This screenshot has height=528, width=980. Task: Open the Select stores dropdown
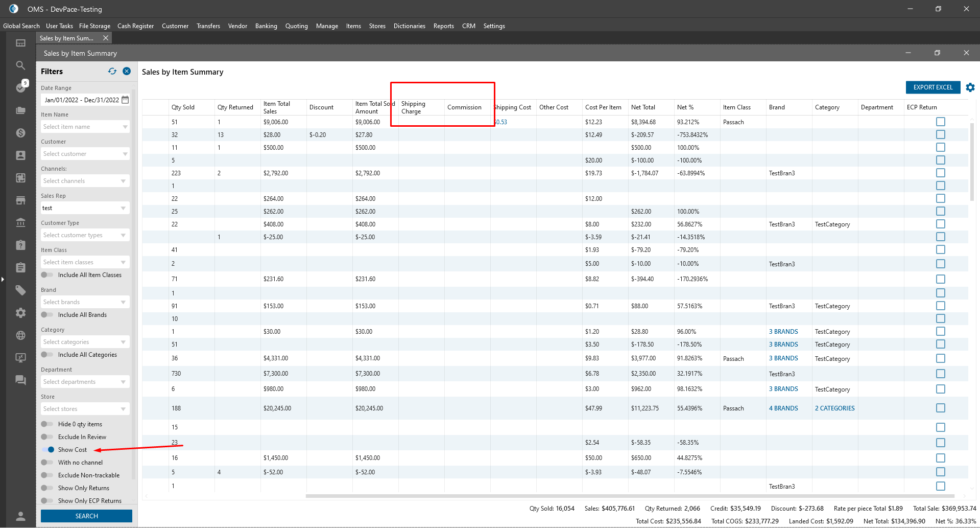(x=85, y=409)
